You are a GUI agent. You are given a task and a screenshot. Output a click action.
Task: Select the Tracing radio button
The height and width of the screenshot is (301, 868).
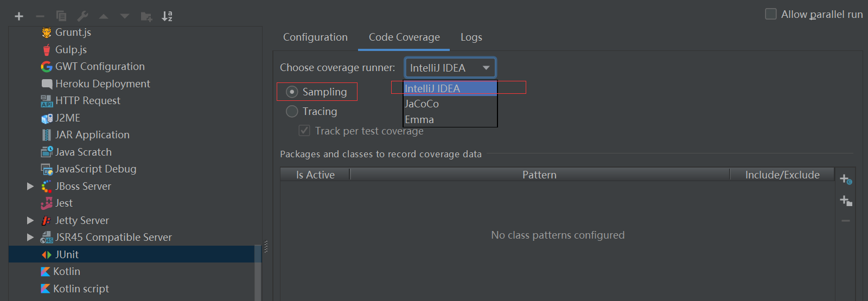[292, 111]
